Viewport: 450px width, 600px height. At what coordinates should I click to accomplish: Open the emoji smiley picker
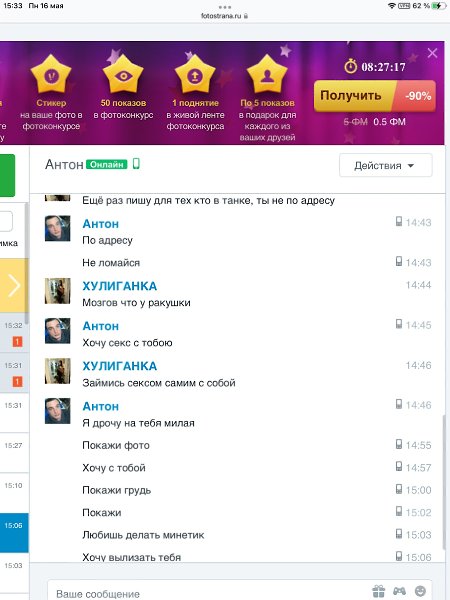pyautogui.click(x=420, y=591)
